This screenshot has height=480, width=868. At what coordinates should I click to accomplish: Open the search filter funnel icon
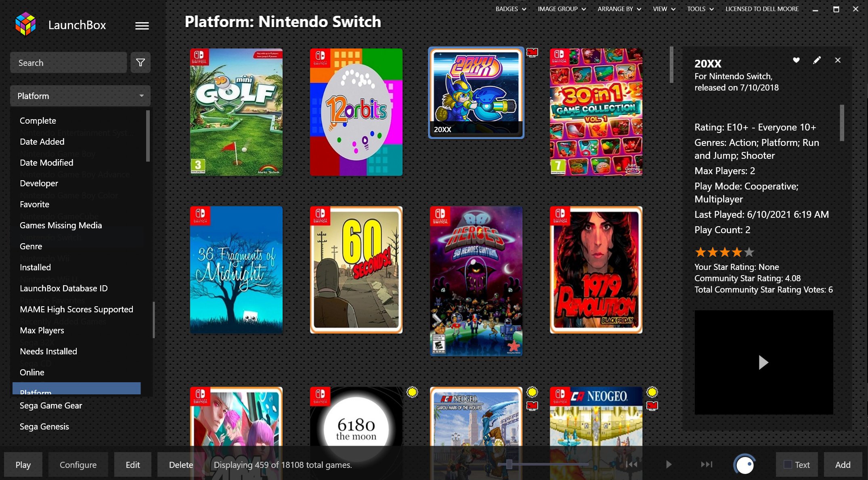(140, 63)
